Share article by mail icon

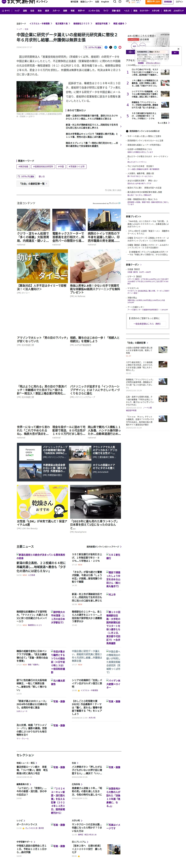click(x=120, y=47)
